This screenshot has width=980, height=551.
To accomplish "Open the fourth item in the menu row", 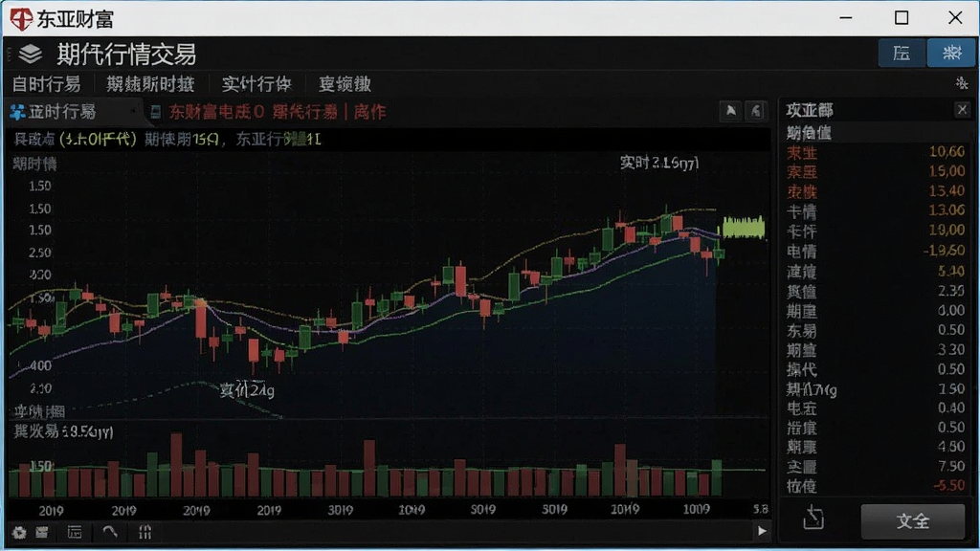I will 345,84.
